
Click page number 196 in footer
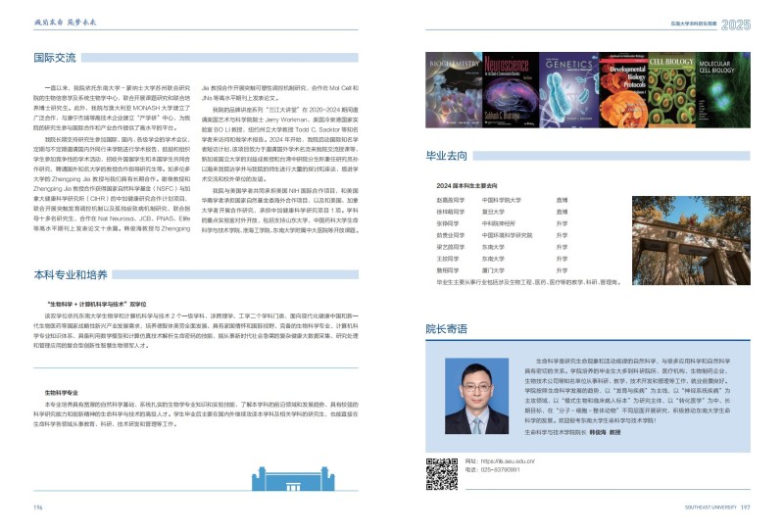37,508
